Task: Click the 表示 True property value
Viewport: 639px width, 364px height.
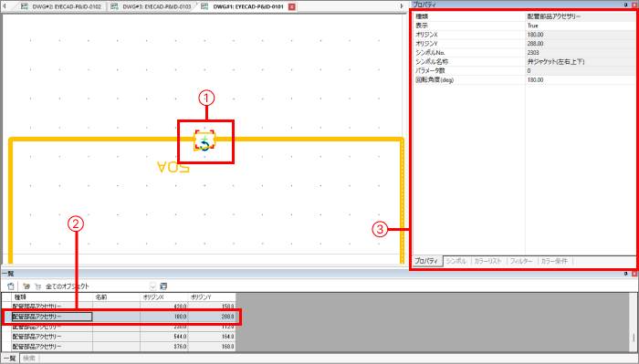Action: pyautogui.click(x=581, y=26)
